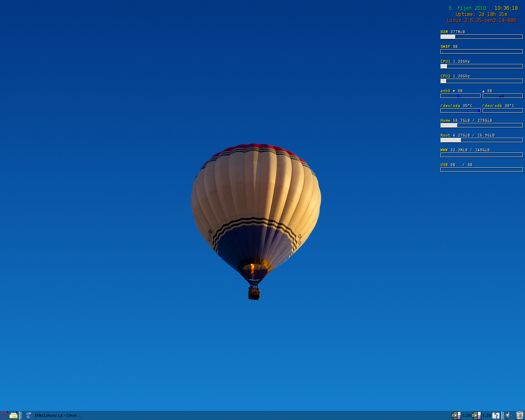Open the volume speaker control

point(508,415)
